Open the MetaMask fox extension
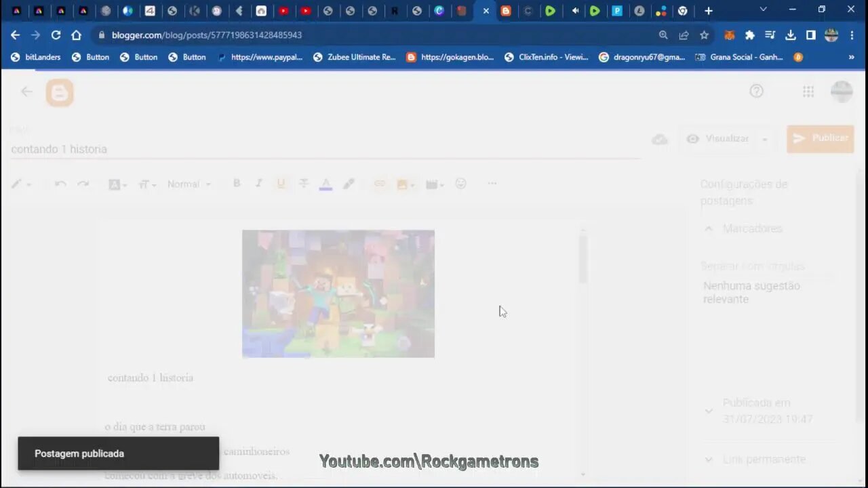 click(730, 35)
